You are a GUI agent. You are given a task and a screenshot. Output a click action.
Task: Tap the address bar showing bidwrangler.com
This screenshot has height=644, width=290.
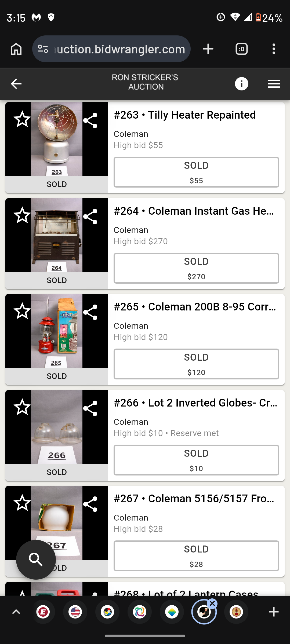[x=111, y=49]
